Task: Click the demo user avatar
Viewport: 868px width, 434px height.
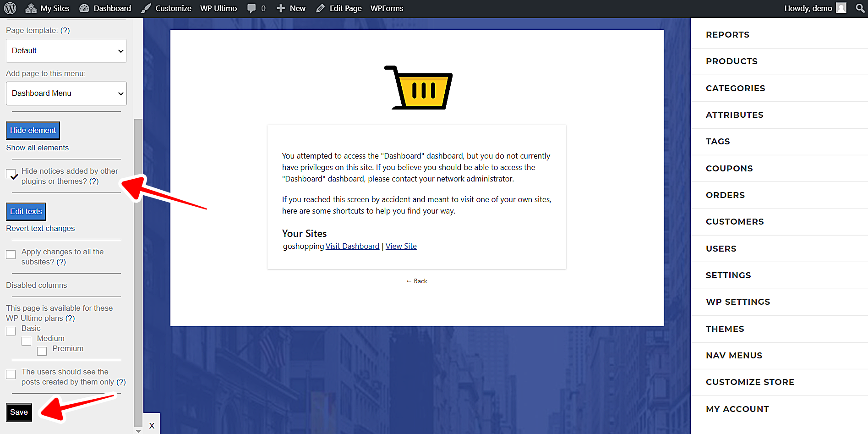Action: point(841,8)
